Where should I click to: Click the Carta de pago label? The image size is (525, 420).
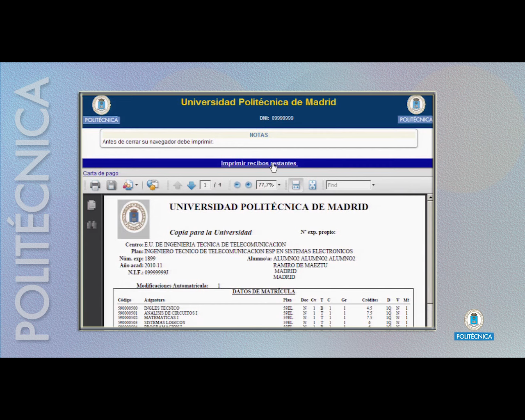point(100,173)
